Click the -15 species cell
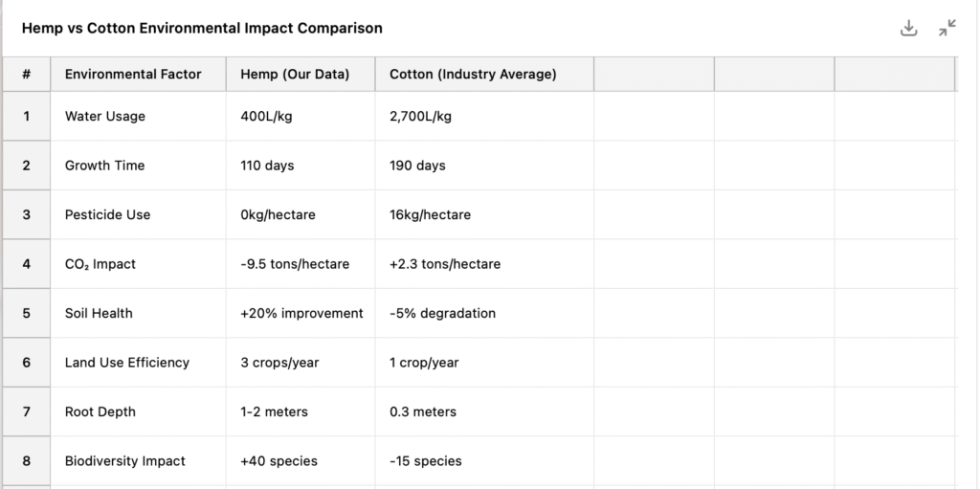 (x=426, y=461)
